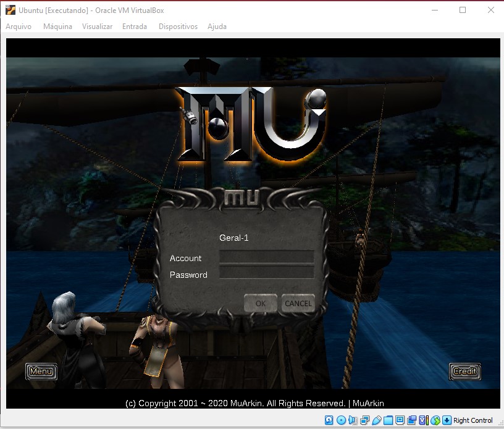504x429 pixels.
Task: Open the Dispositivos menu
Action: (178, 27)
